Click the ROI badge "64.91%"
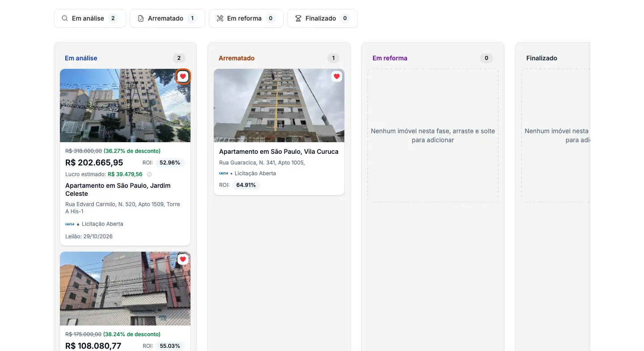The width and height of the screenshot is (644, 351). click(246, 185)
